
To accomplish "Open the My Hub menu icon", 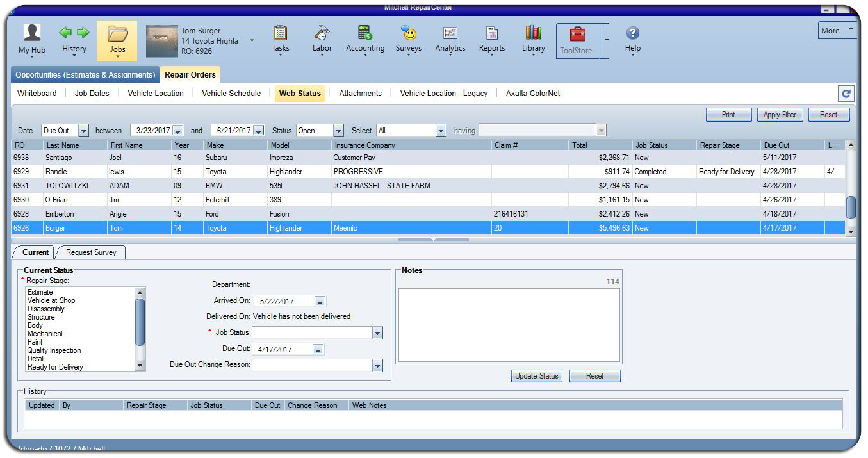I will coord(32,33).
